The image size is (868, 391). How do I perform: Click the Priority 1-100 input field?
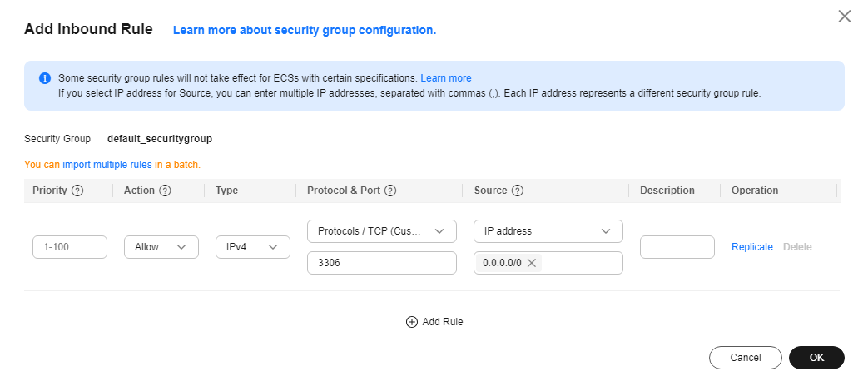pyautogui.click(x=70, y=247)
